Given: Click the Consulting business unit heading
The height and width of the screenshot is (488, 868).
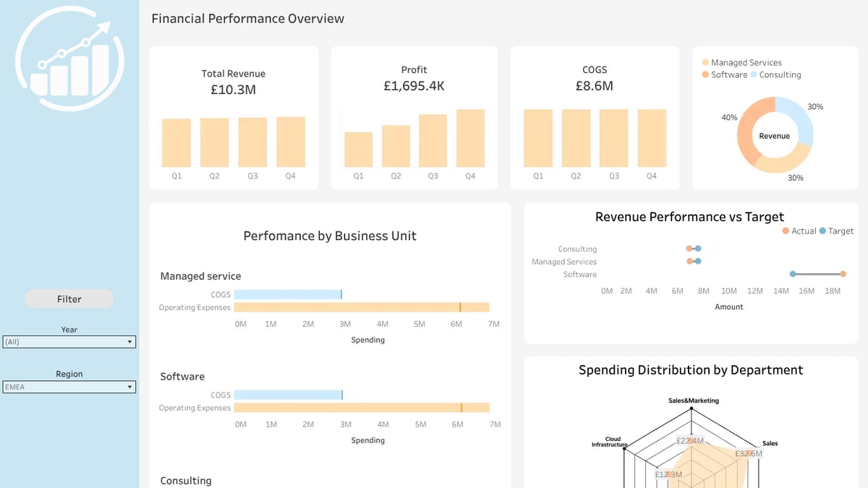Looking at the screenshot, I should point(186,481).
